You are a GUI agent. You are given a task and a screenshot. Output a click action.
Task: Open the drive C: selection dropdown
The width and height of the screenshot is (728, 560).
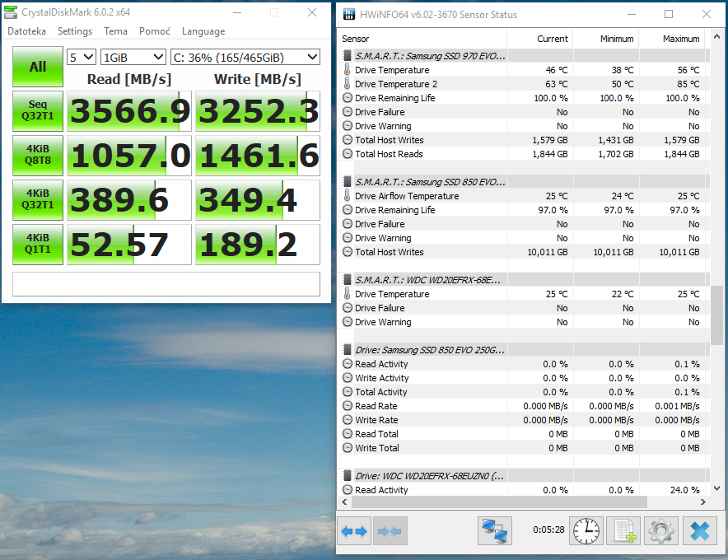click(x=245, y=57)
